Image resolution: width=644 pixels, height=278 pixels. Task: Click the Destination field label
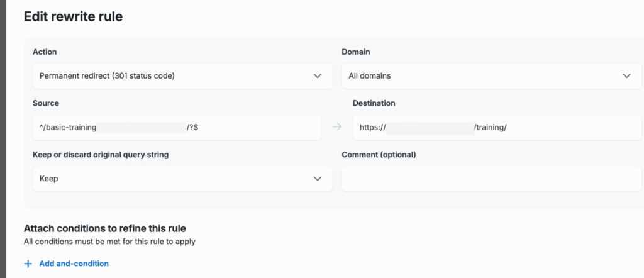[374, 103]
